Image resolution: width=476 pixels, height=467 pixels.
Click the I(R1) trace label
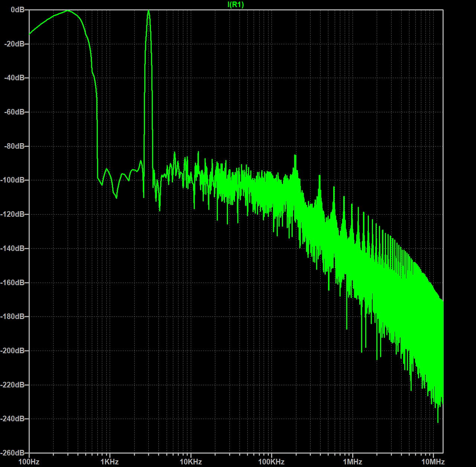pos(236,4)
